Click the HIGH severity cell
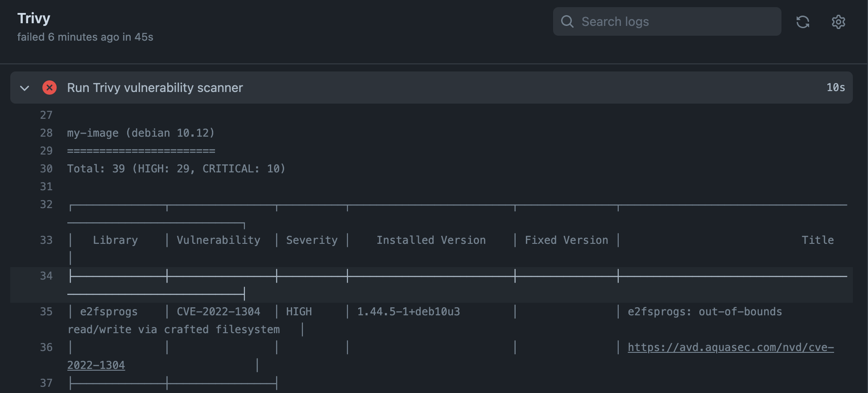Viewport: 868px width, 393px height. click(x=299, y=312)
